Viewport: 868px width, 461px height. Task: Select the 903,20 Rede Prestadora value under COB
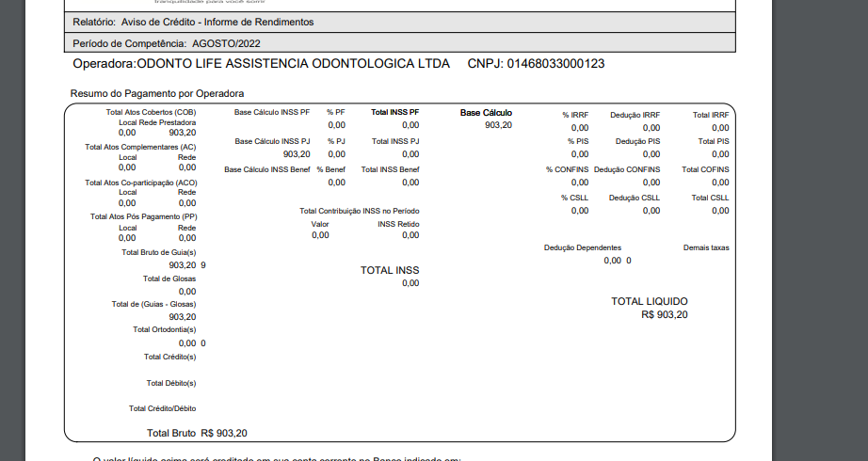(183, 133)
